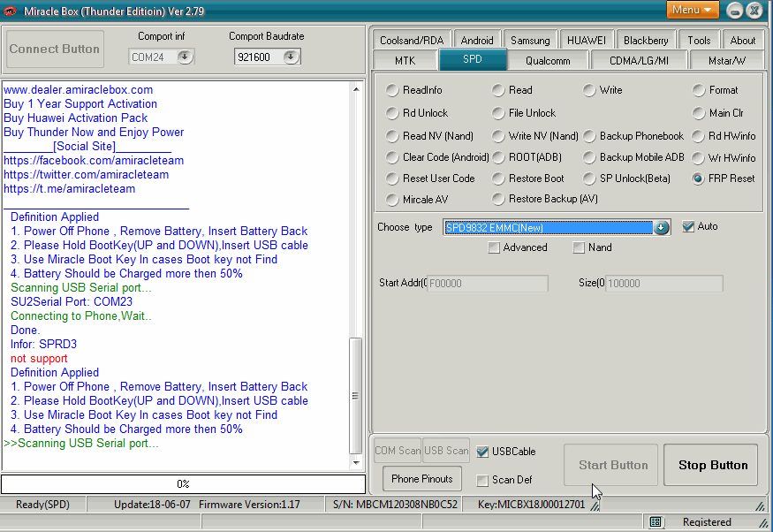The height and width of the screenshot is (532, 773).
Task: Click the 0% progress bar
Action: tap(184, 484)
